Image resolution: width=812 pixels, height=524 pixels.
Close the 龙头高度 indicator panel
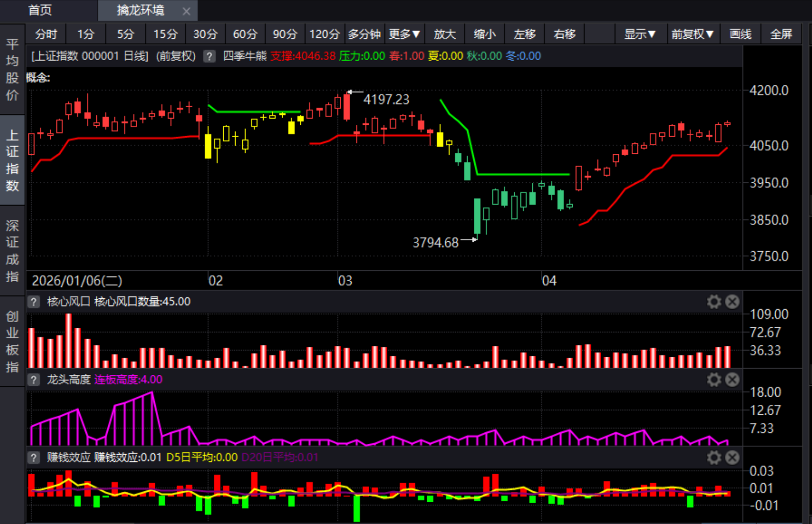point(732,380)
